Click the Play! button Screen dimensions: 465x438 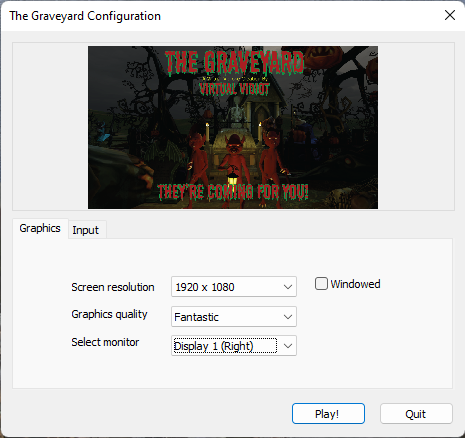(328, 414)
